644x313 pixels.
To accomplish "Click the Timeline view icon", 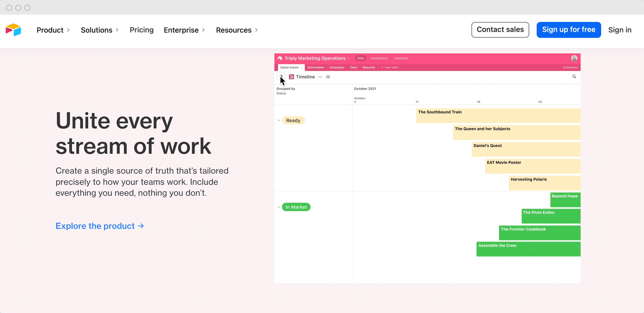I will point(291,77).
